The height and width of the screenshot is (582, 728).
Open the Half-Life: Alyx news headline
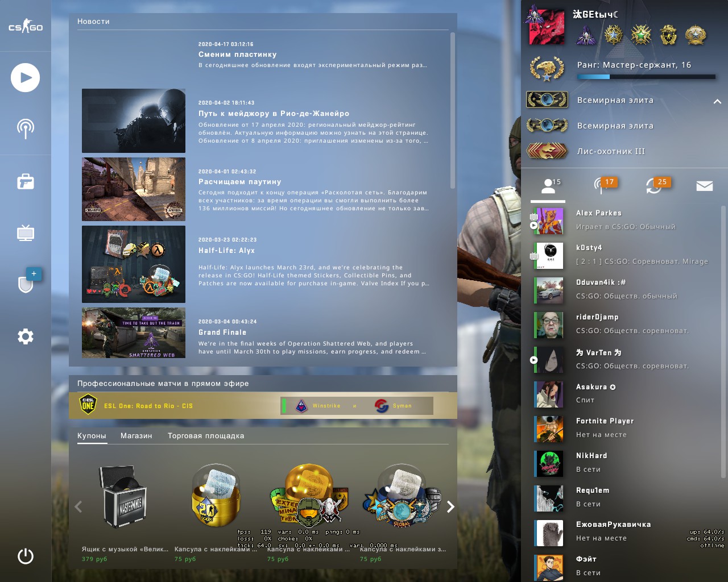(x=227, y=251)
